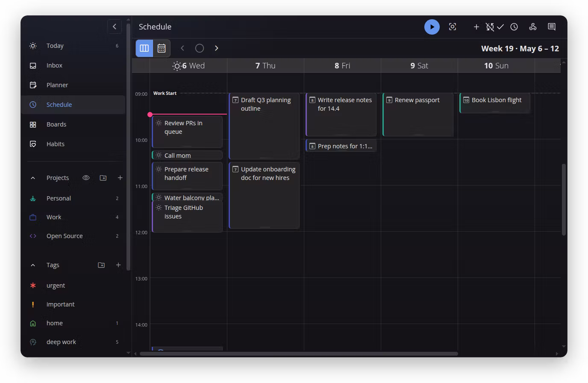Open focus mode from the top toolbar
This screenshot has width=588, height=383.
453,27
